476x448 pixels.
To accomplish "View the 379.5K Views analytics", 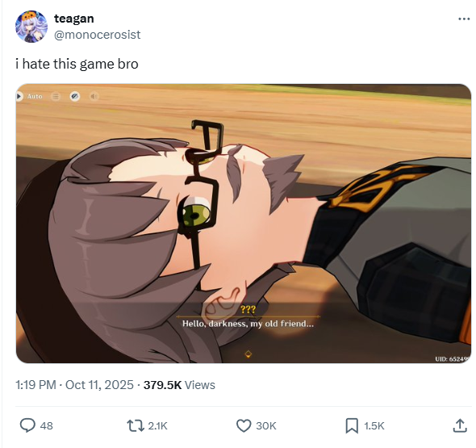I will coord(179,385).
